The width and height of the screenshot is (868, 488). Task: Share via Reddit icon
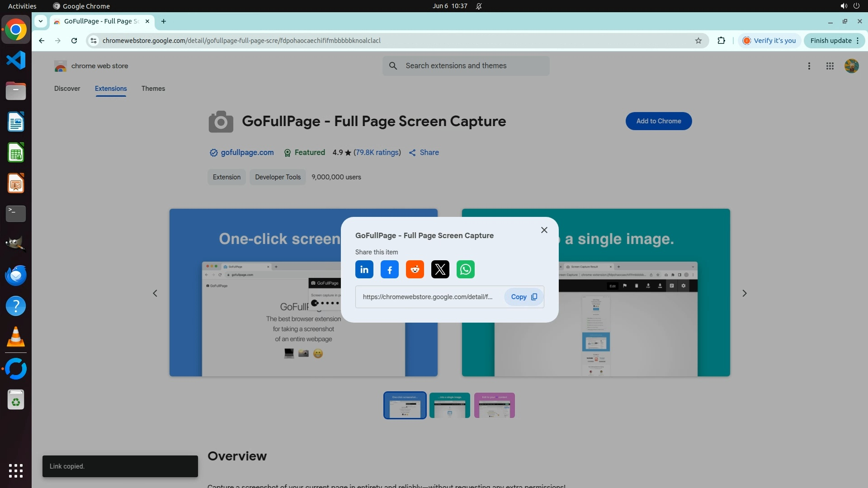pos(415,270)
